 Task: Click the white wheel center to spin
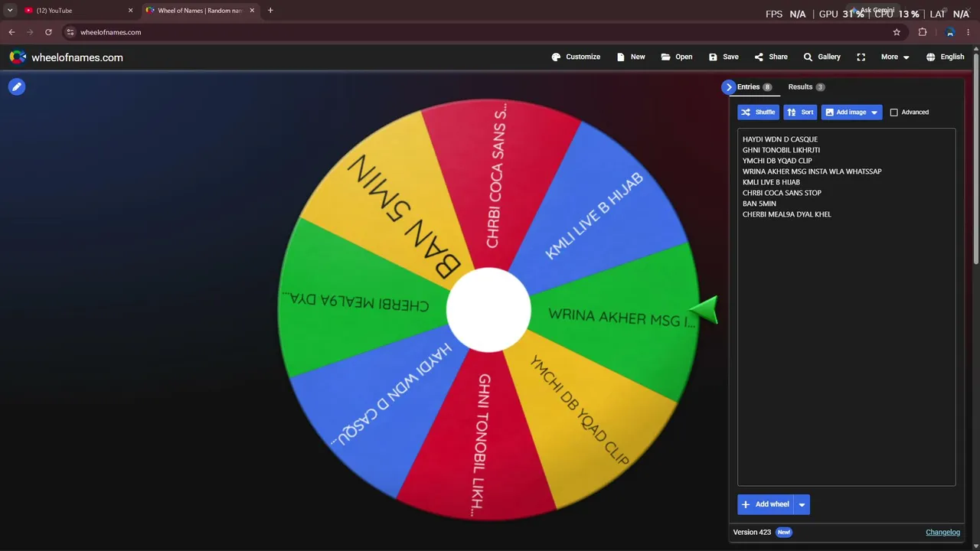[488, 310]
